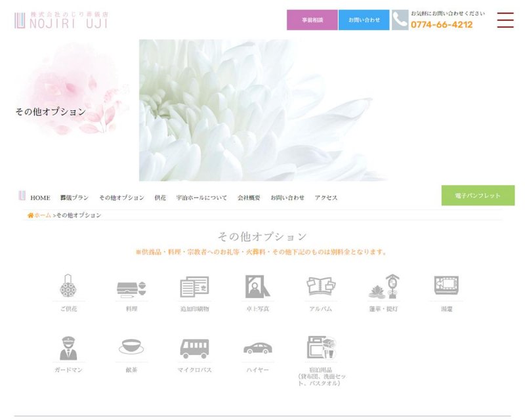This screenshot has width=525, height=420.
Task: Click the 湯灌 bathing ceremony icon
Action: click(446, 286)
